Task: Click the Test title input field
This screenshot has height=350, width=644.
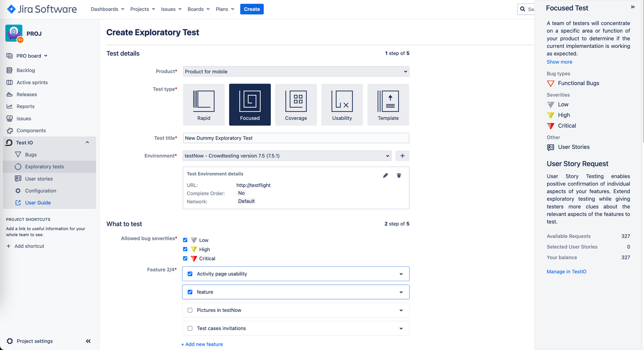Action: coord(296,138)
